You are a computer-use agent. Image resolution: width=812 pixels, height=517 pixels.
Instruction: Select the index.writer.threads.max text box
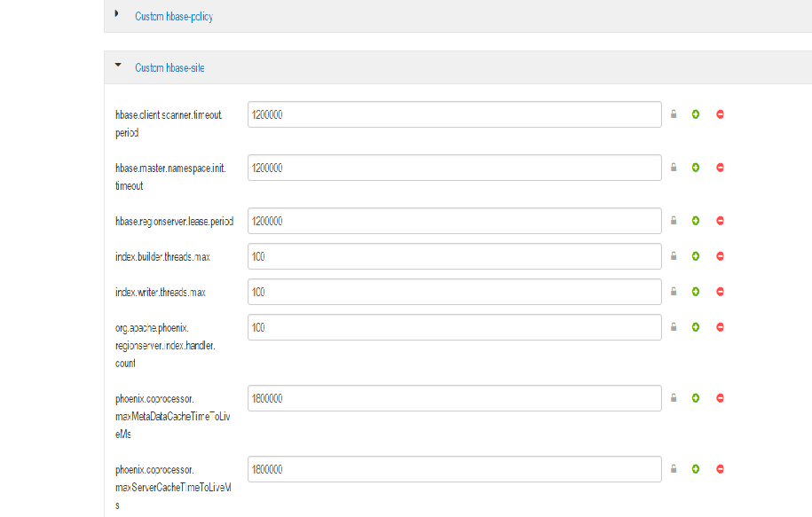click(x=453, y=292)
